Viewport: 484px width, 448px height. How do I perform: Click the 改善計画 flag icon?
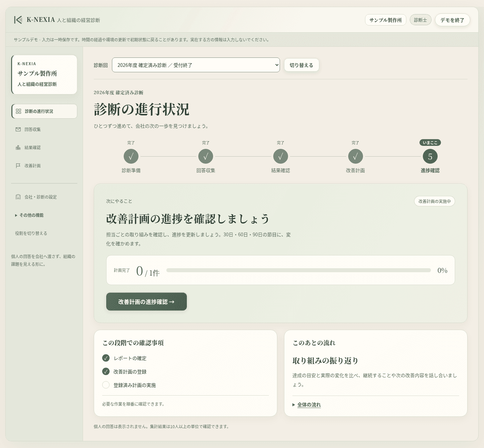coord(18,166)
